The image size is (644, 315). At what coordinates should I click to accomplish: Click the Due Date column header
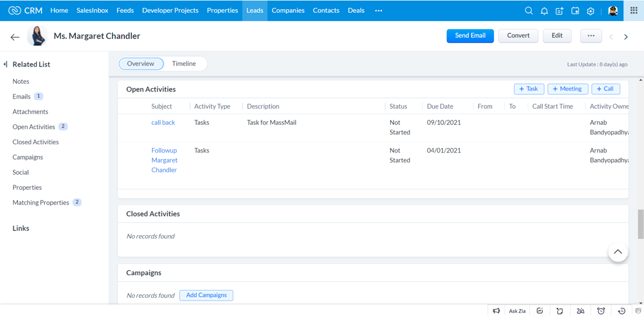tap(440, 106)
